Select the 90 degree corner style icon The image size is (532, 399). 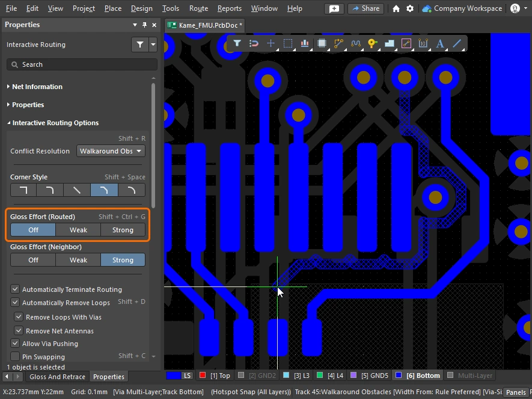coord(23,190)
